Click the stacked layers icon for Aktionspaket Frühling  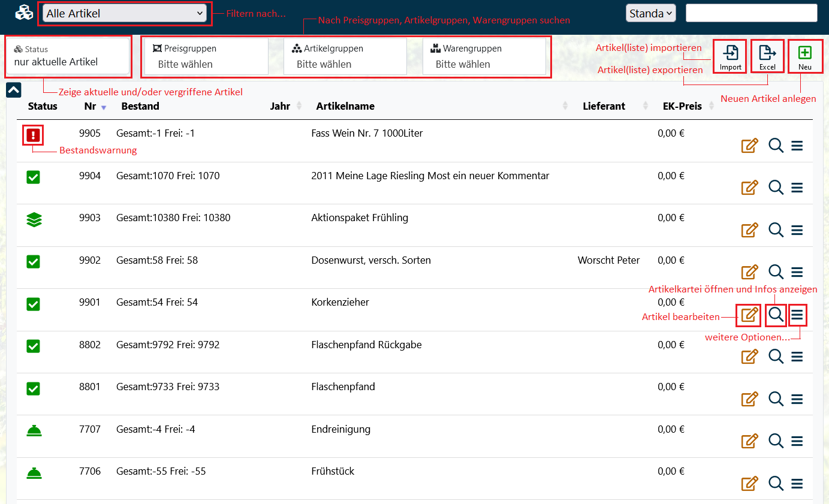point(34,220)
